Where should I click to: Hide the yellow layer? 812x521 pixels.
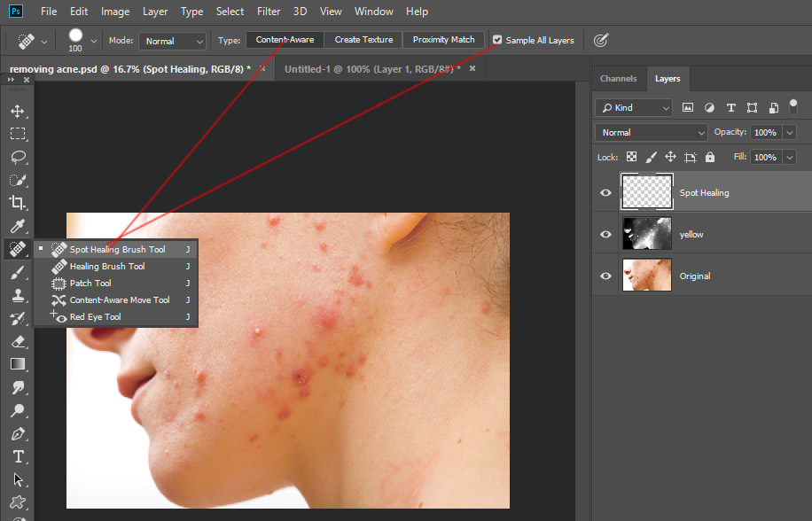pos(605,234)
